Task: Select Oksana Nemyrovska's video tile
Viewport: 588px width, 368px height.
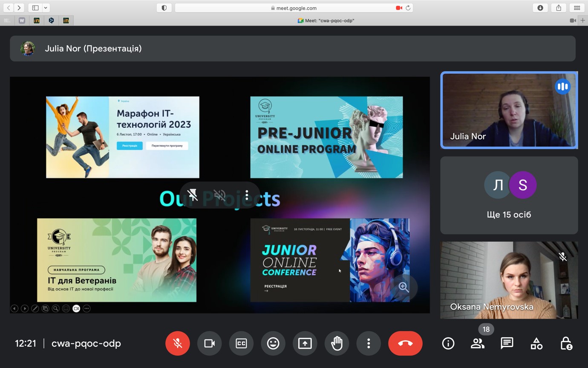Action: pyautogui.click(x=509, y=280)
